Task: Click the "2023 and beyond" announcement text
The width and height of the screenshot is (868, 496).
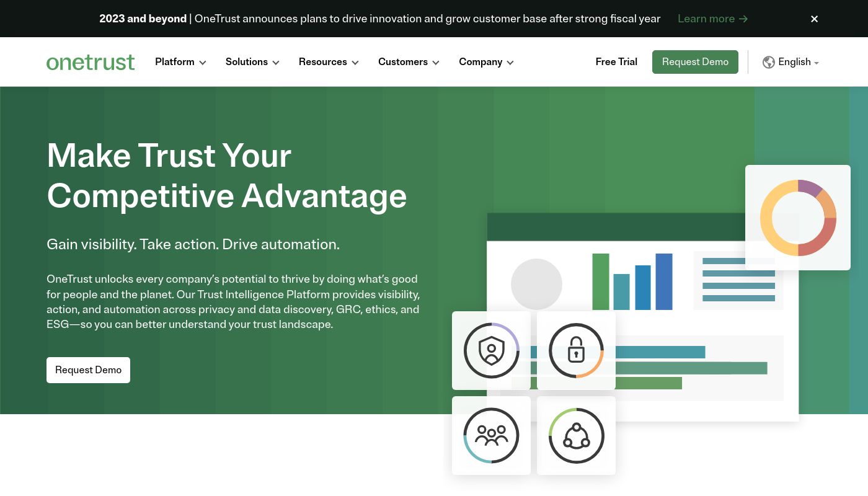Action: coord(143,19)
